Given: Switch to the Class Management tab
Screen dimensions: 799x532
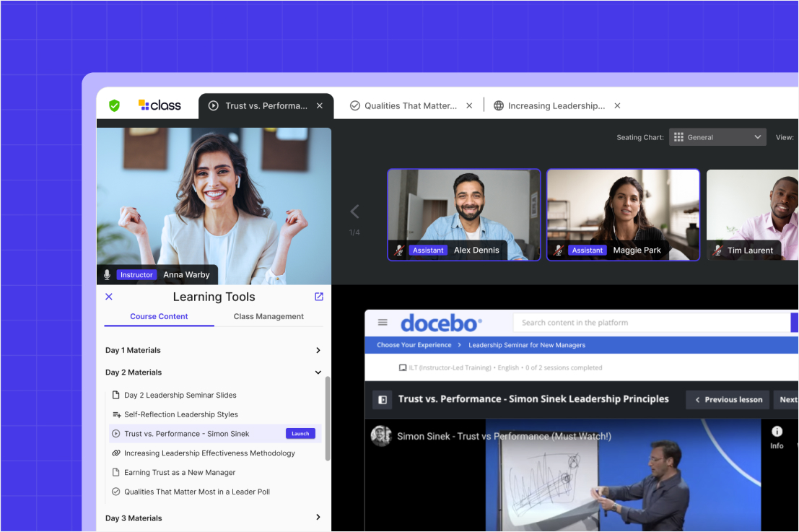Looking at the screenshot, I should (x=268, y=316).
